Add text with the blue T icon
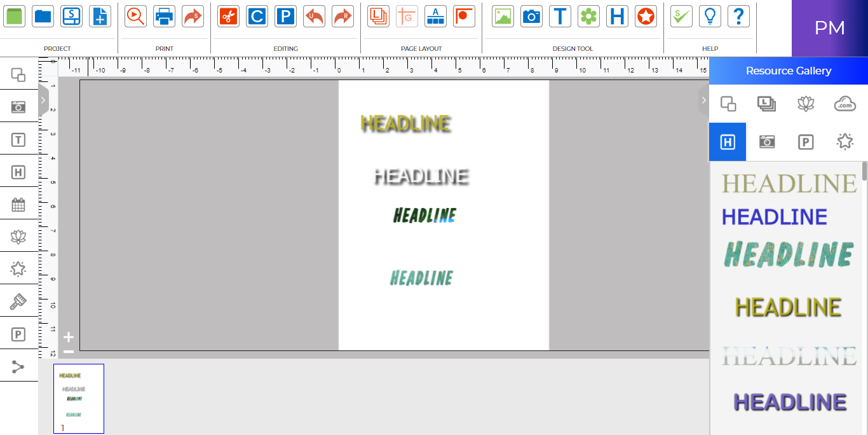The height and width of the screenshot is (435, 868). [x=560, y=17]
